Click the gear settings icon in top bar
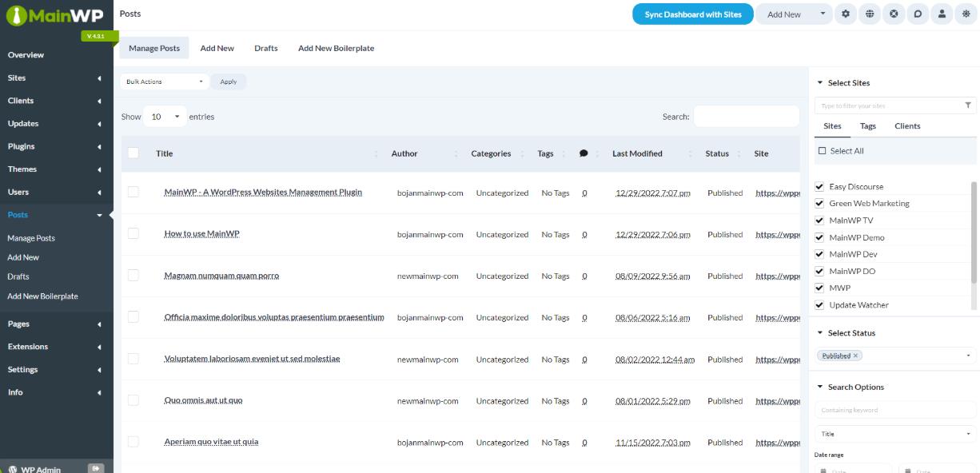The height and width of the screenshot is (473, 980). pos(846,14)
